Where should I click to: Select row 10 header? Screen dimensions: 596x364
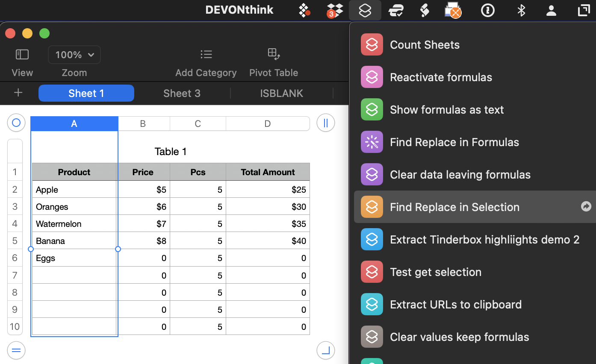(15, 326)
